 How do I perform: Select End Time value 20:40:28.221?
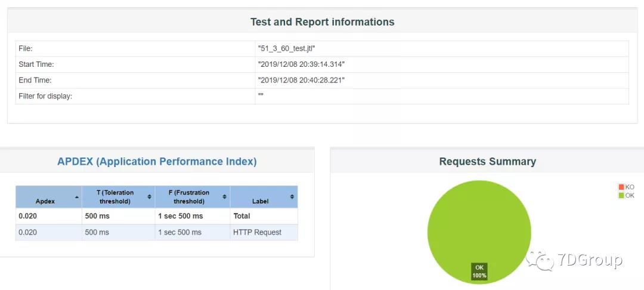(x=302, y=80)
